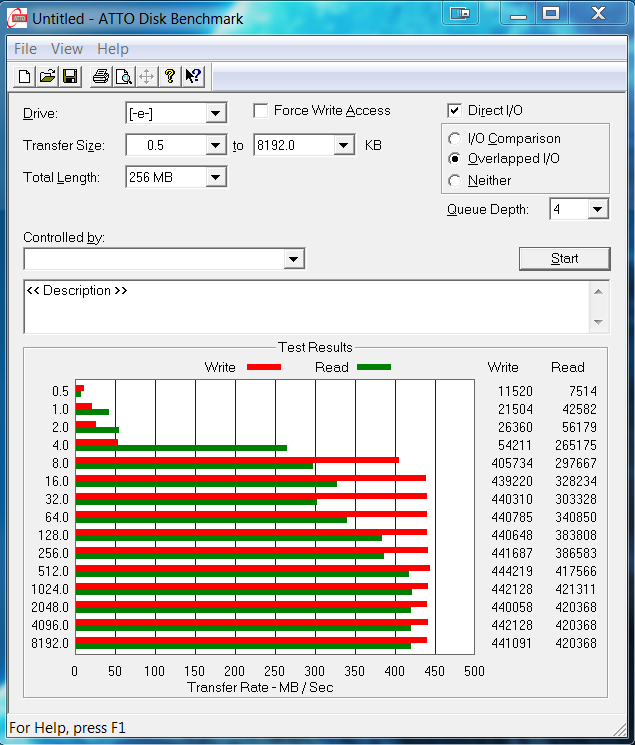This screenshot has width=635, height=745.
Task: Expand the Total Length dropdown
Action: click(215, 178)
